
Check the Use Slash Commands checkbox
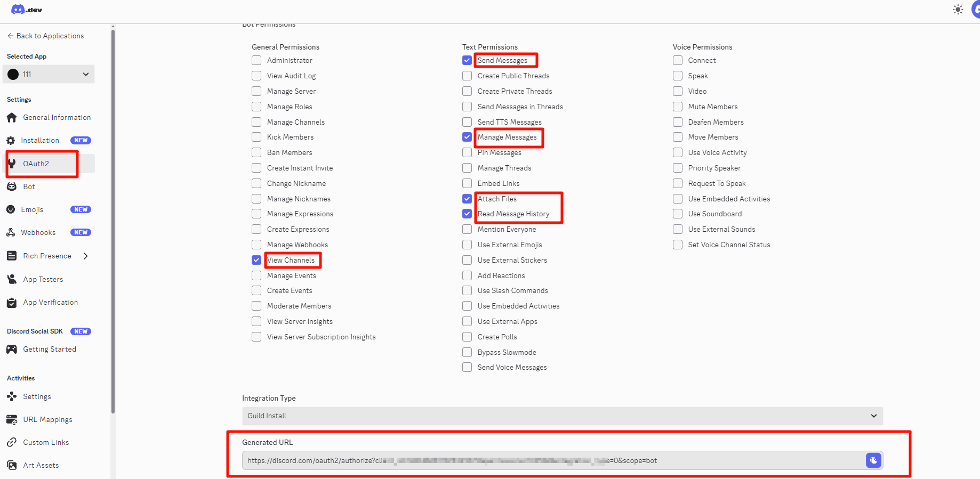click(467, 290)
